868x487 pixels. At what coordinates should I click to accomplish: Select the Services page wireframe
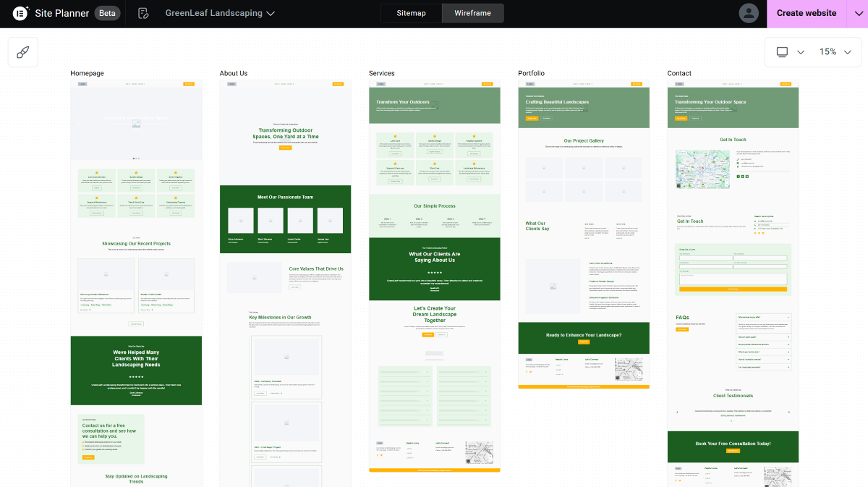click(x=434, y=275)
